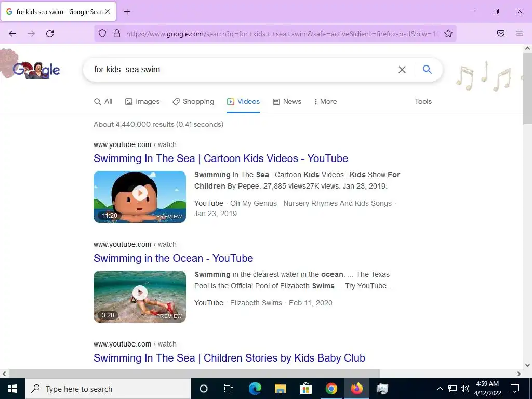This screenshot has width=532, height=399.
Task: Close the Google Search tab
Action: tap(108, 11)
